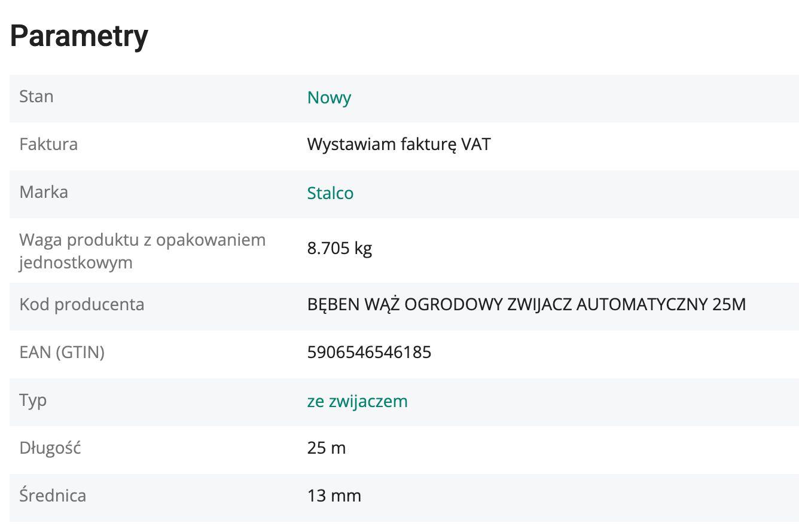This screenshot has height=532, width=799.
Task: Select the Parametry heading
Action: point(79,37)
